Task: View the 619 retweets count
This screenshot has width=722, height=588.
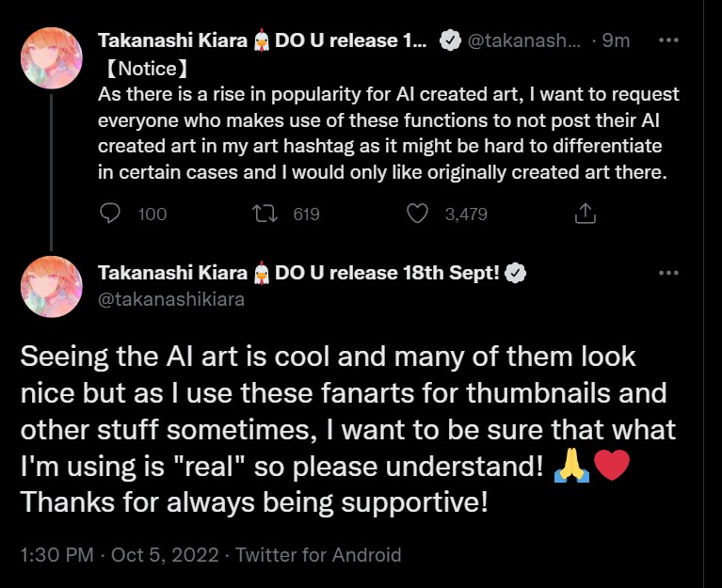Action: coord(306,215)
